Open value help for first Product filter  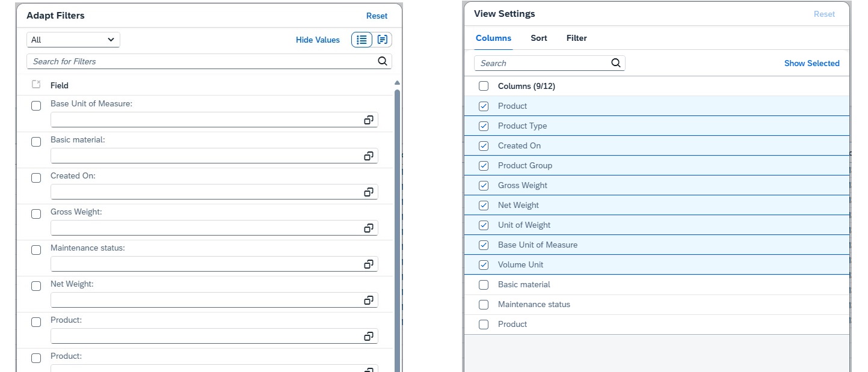coord(369,336)
